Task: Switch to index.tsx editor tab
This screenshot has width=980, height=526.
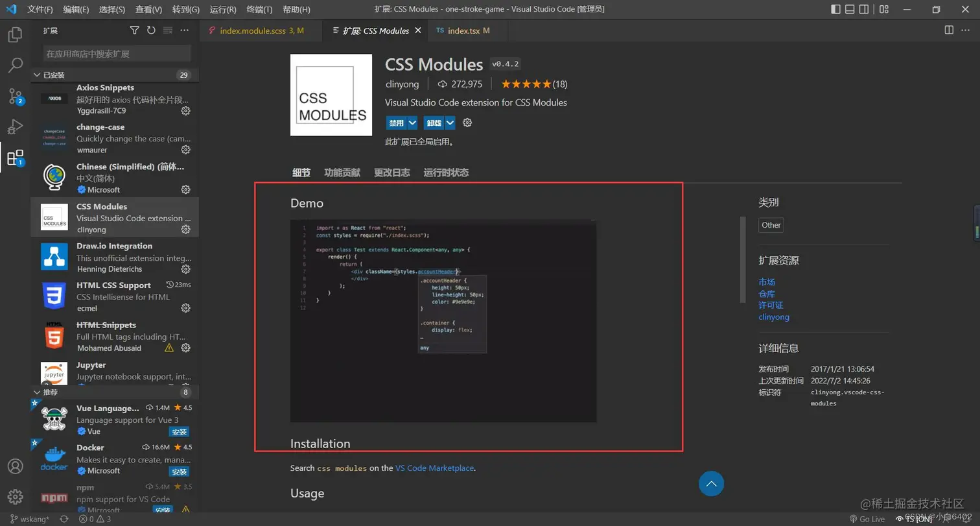Action: [468, 30]
